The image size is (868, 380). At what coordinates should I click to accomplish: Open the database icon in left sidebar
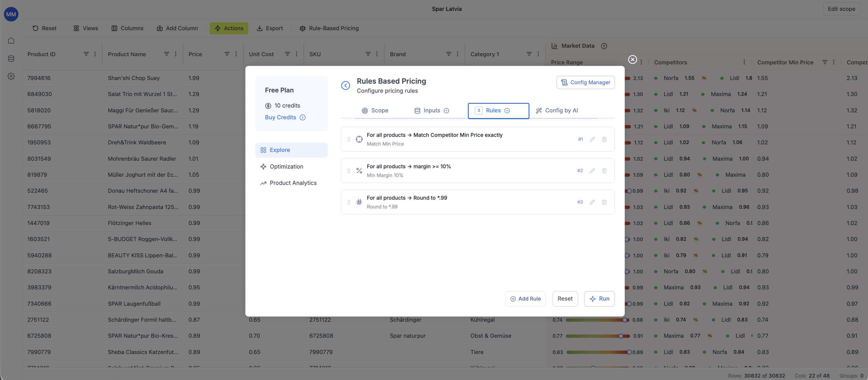pos(11,59)
